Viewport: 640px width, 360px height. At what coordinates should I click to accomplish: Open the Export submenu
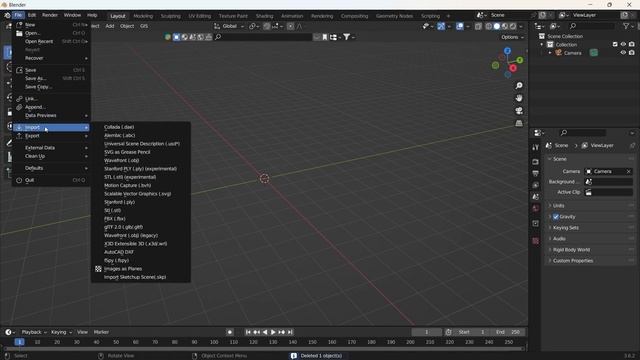pyautogui.click(x=51, y=136)
